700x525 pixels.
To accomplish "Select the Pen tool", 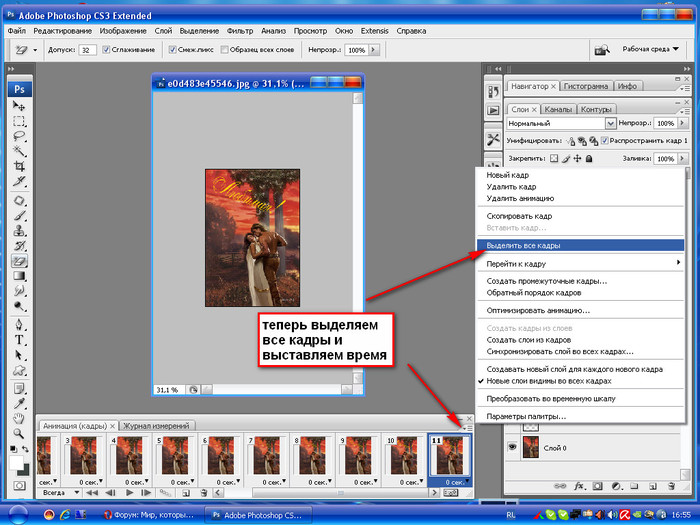I will click(19, 325).
